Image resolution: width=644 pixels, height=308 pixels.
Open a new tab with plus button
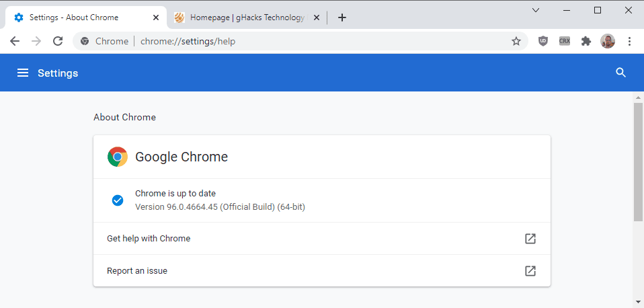pos(341,17)
